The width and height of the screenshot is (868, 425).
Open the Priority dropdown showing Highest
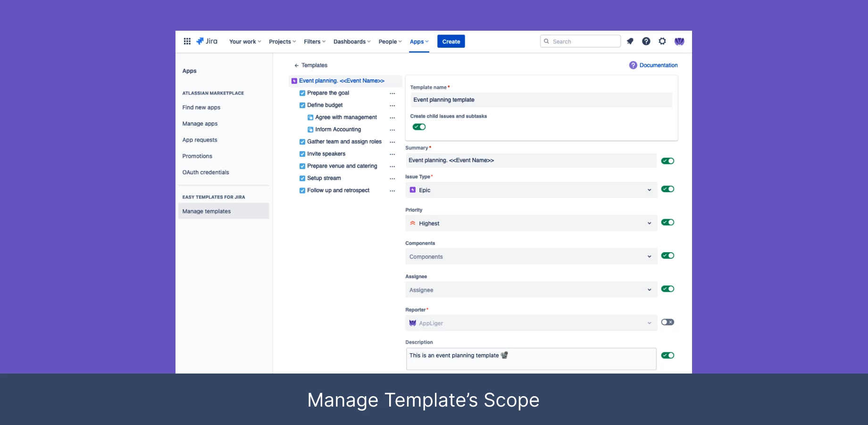(x=531, y=223)
